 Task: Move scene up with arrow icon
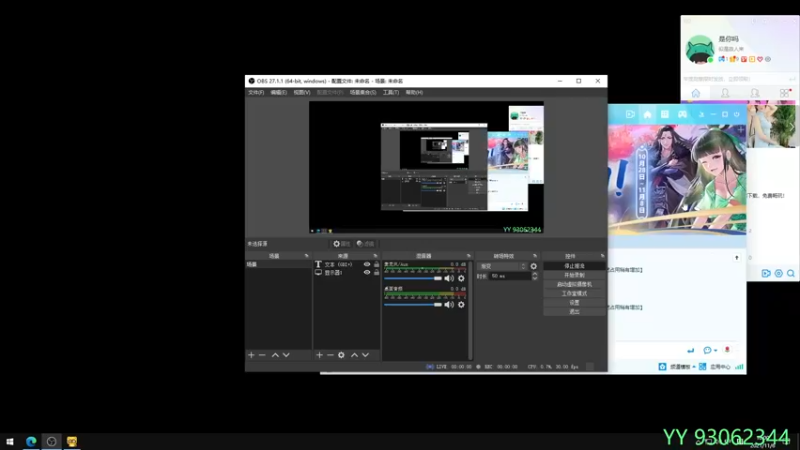click(x=275, y=355)
